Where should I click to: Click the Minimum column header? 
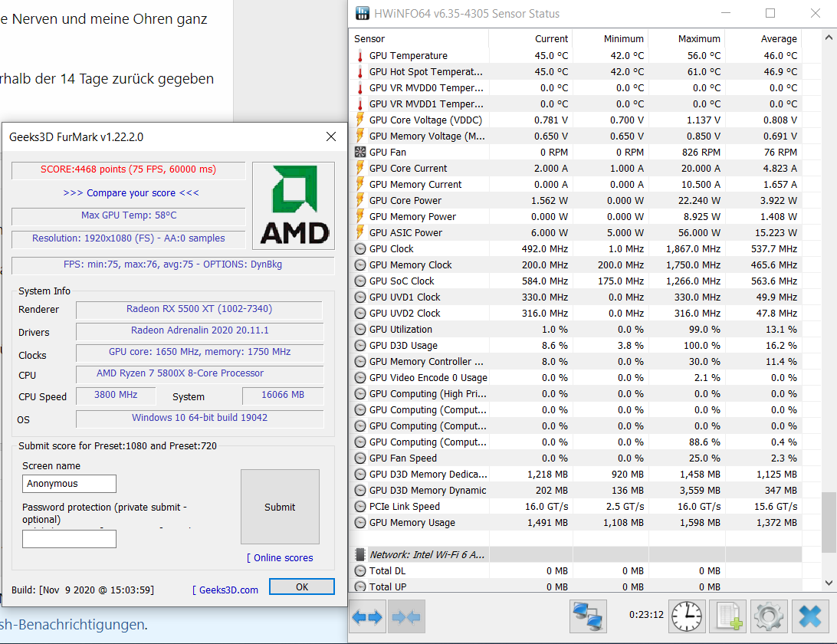609,38
